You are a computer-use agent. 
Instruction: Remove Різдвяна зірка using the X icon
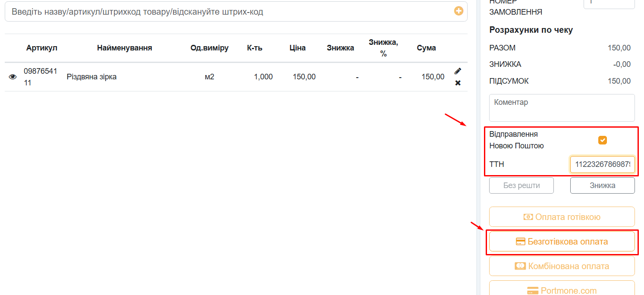tap(458, 83)
